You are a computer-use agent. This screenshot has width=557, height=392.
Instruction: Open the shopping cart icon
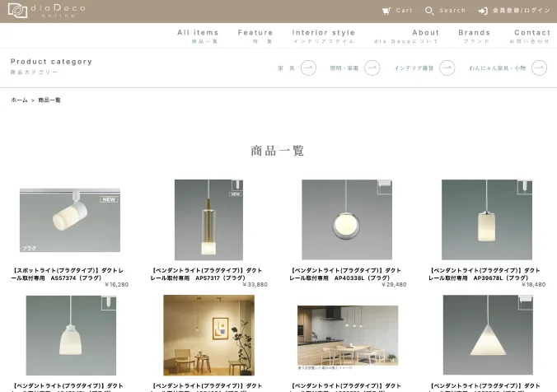[386, 11]
